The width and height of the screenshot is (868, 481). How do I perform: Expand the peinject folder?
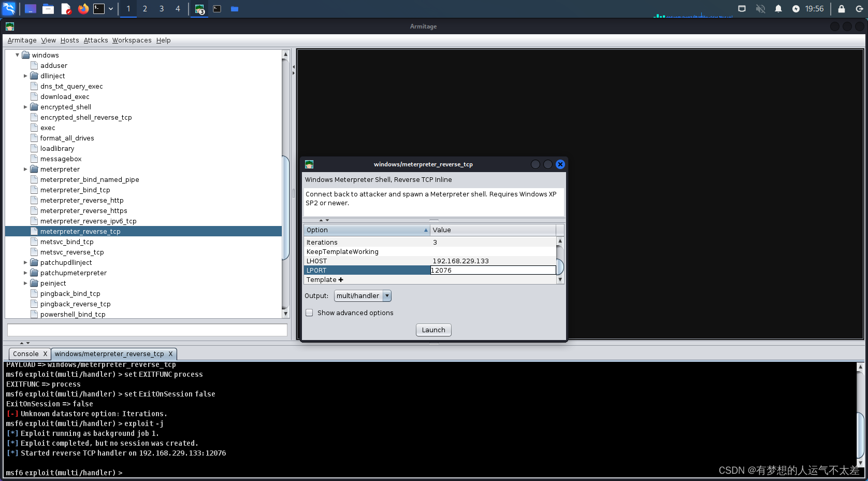[25, 283]
